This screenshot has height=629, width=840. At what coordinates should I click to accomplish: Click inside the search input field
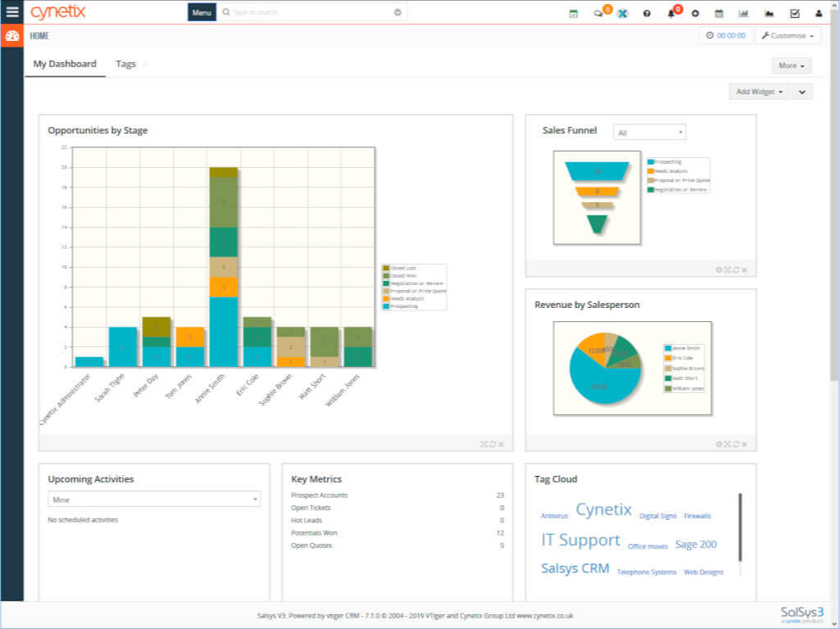(311, 12)
